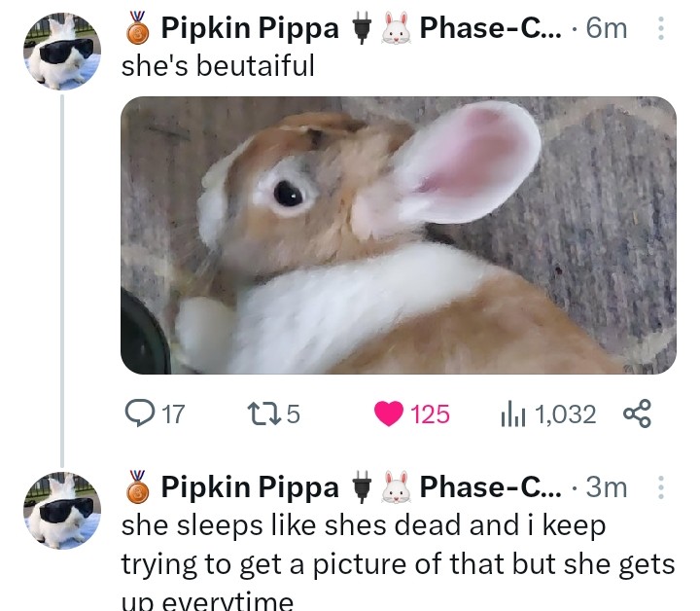This screenshot has width=700, height=611.
Task: Open three-dot menu on the 6m tweet
Action: pyautogui.click(x=661, y=28)
